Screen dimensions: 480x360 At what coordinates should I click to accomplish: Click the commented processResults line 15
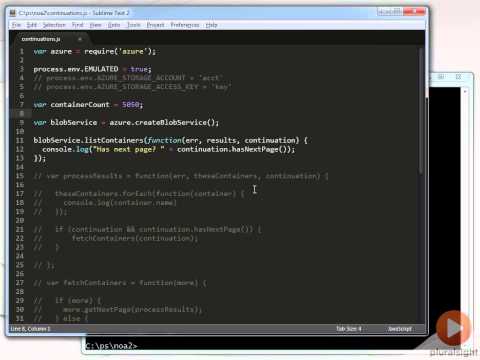[181, 176]
